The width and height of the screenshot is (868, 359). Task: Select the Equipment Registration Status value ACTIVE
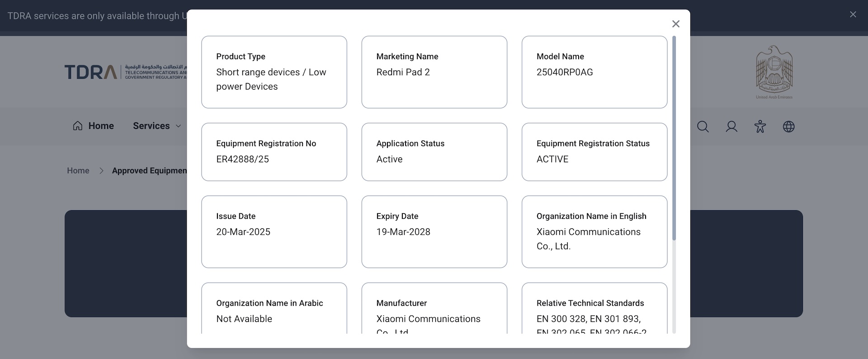coord(552,159)
